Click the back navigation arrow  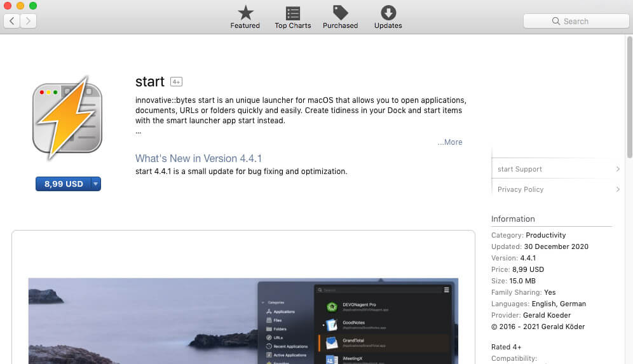pos(12,21)
